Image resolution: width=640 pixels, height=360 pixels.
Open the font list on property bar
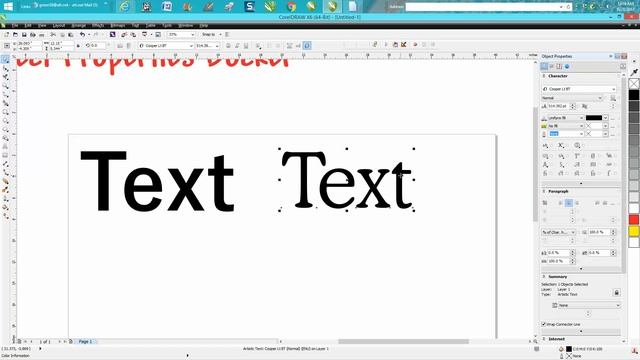(x=191, y=46)
